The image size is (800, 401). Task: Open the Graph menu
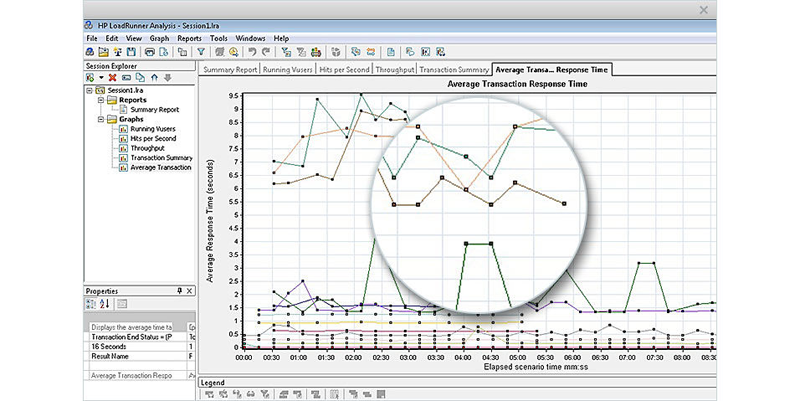(x=159, y=37)
